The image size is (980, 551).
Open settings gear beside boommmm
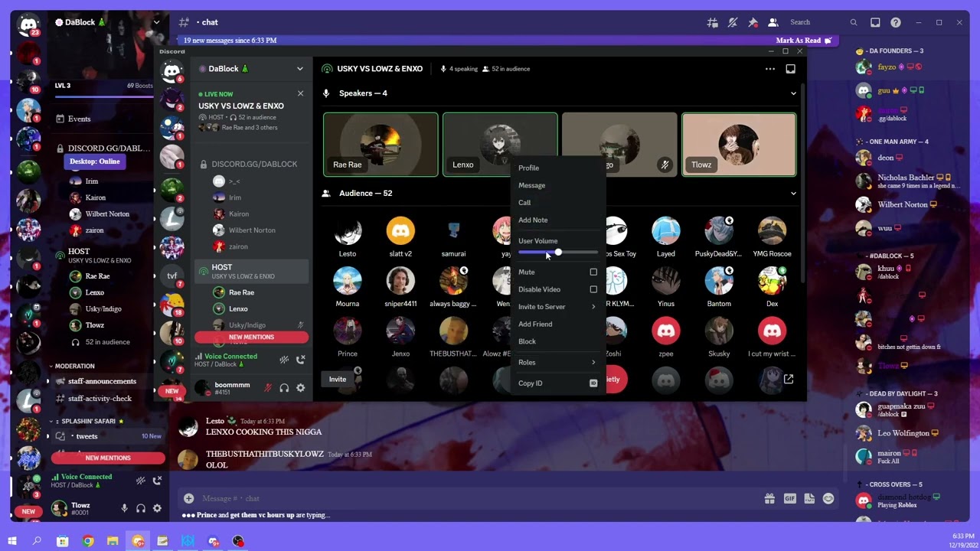pyautogui.click(x=301, y=388)
